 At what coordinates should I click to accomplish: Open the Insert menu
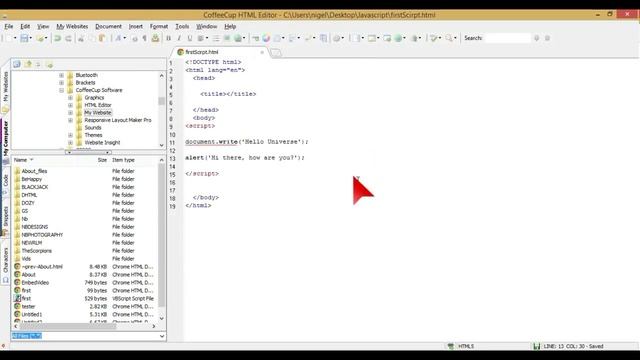pos(136,26)
